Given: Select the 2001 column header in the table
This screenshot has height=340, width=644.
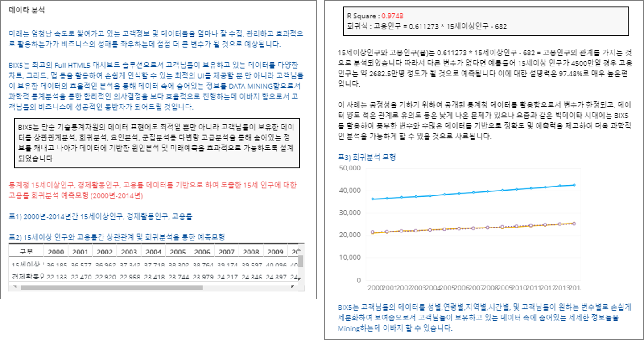Looking at the screenshot, I should tap(80, 251).
